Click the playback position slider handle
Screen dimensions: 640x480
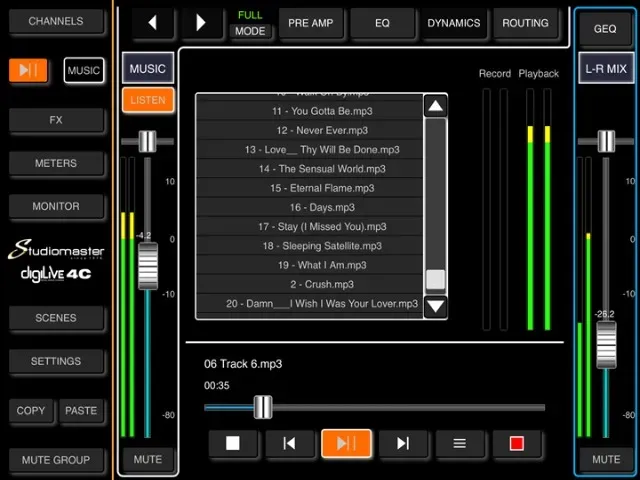263,406
